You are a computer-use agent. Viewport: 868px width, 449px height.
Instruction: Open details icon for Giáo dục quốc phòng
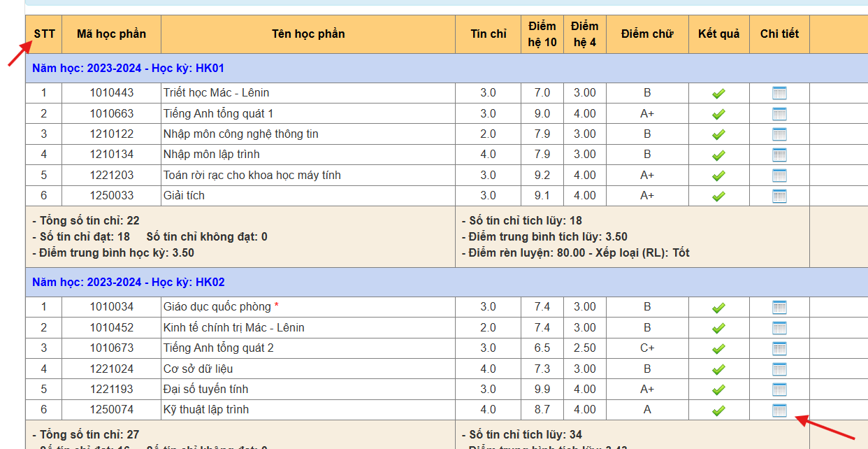(779, 307)
